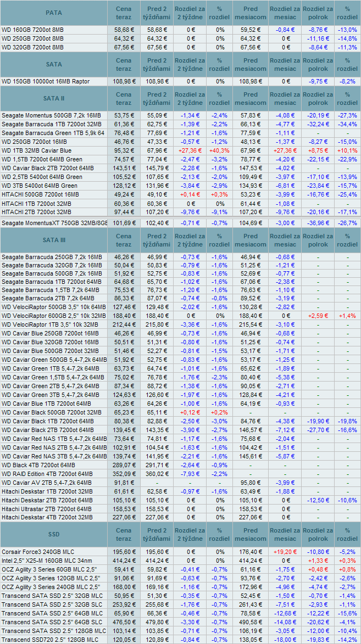Click WD VelociRaptor 500GB 3,5" 10k 64MB
Image resolution: width=361 pixels, height=644 pixels.
pyautogui.click(x=54, y=307)
